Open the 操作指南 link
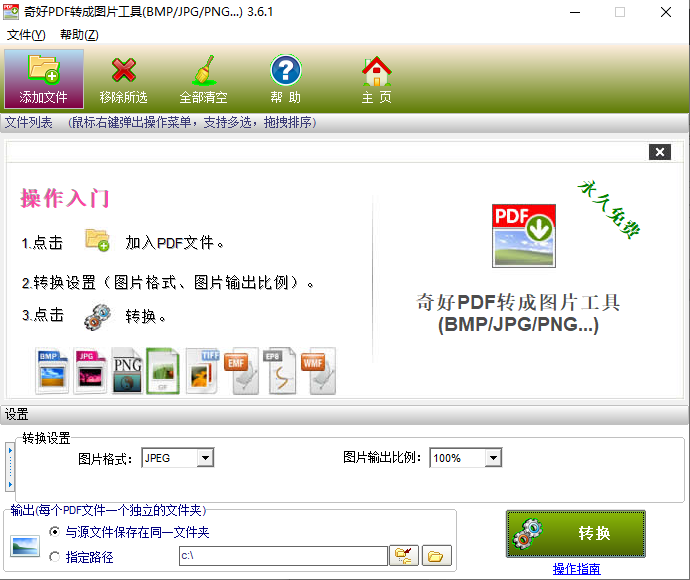Screen dimensions: 690x580 click(x=576, y=569)
